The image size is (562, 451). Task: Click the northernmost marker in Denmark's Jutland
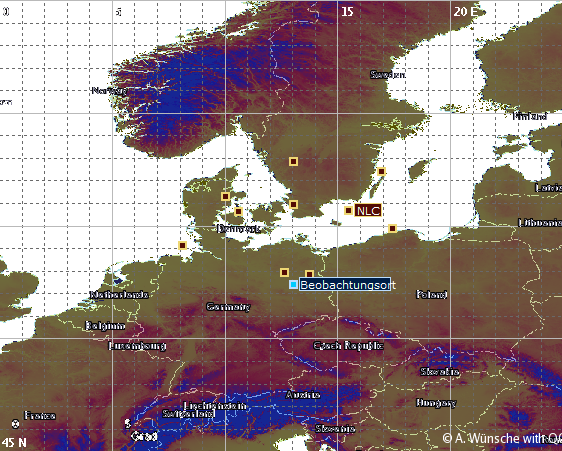coord(225,196)
